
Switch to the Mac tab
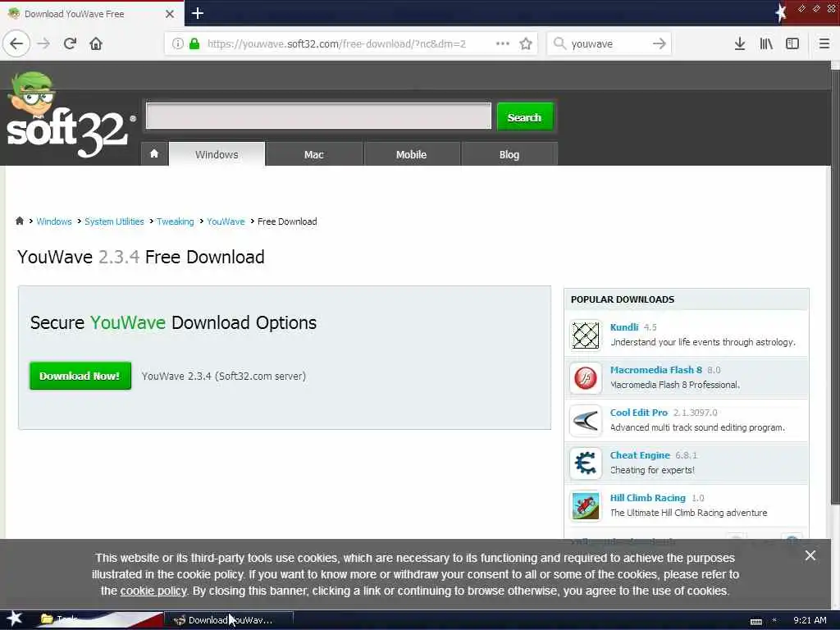314,154
